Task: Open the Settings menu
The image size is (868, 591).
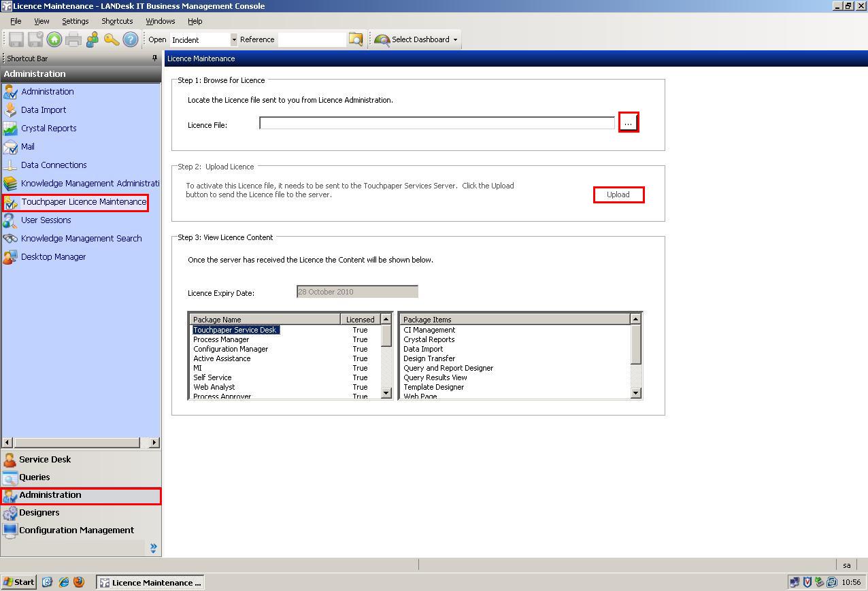Action: pos(75,21)
